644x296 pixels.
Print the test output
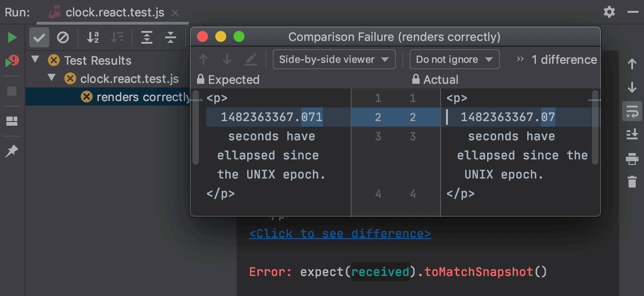click(x=632, y=159)
